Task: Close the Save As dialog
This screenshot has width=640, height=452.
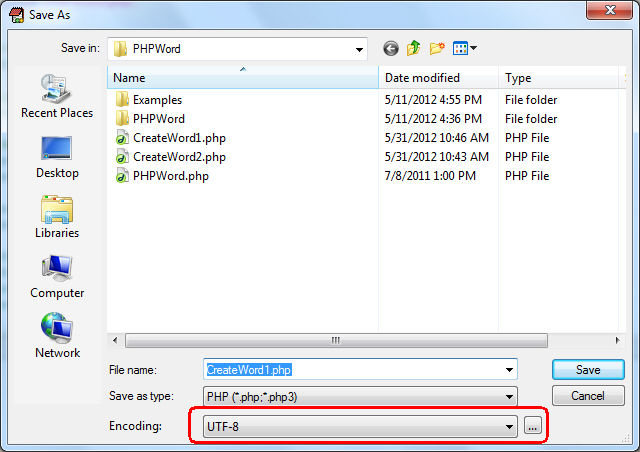Action: (x=610, y=10)
